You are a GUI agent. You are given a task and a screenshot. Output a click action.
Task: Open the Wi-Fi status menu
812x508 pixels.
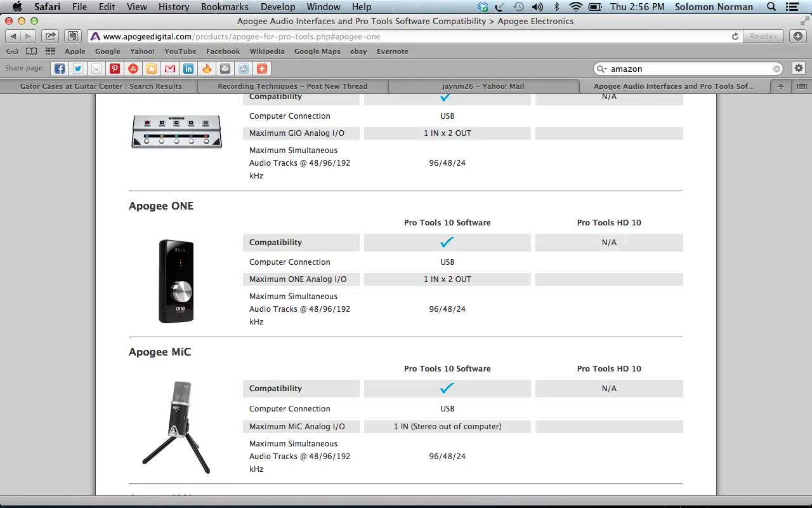(x=575, y=7)
